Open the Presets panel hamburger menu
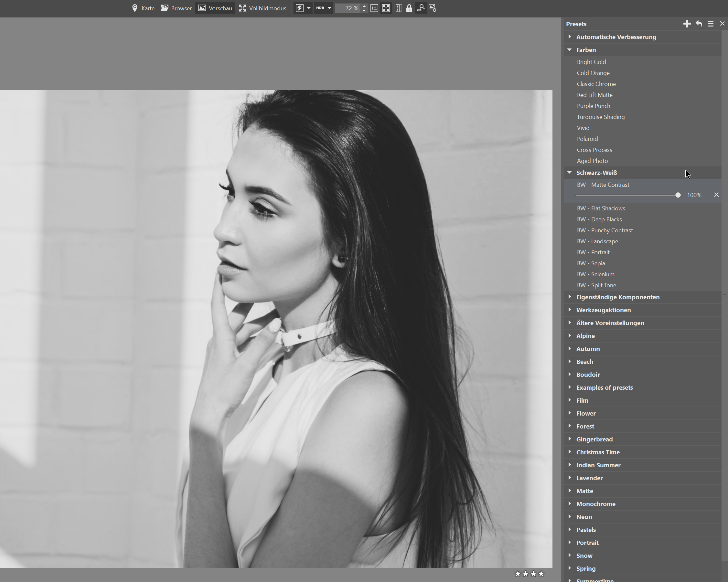Screen dimensions: 728x582 pyautogui.click(x=711, y=24)
